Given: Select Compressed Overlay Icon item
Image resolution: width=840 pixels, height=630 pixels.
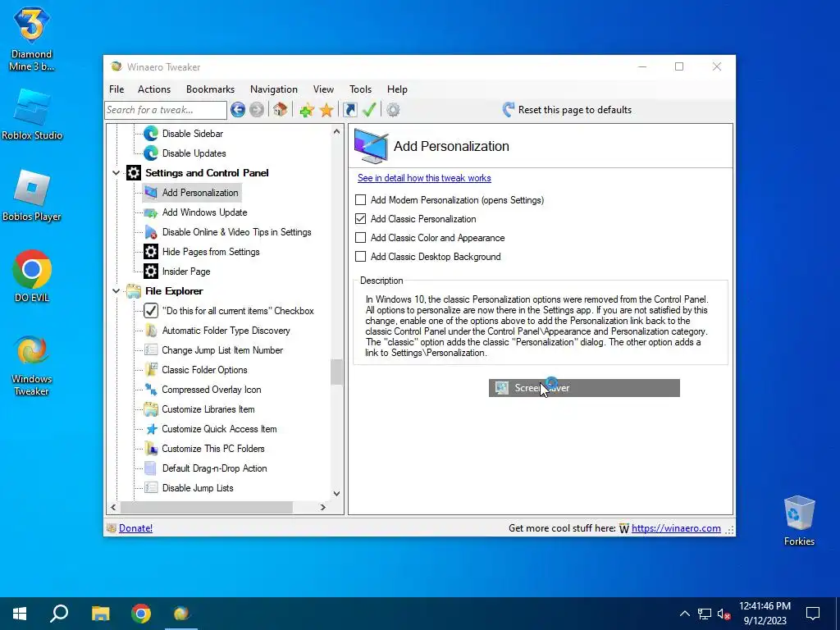Looking at the screenshot, I should (212, 390).
